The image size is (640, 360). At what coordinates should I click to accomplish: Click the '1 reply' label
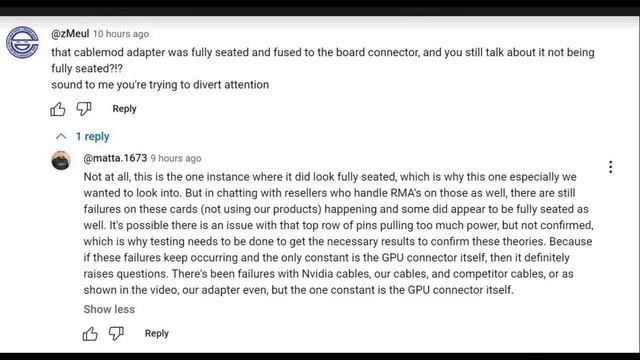coord(92,136)
